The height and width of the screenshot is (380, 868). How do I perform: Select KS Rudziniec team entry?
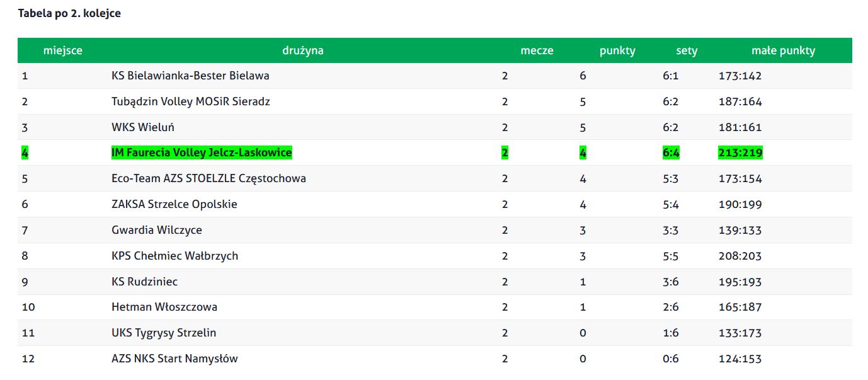click(149, 282)
